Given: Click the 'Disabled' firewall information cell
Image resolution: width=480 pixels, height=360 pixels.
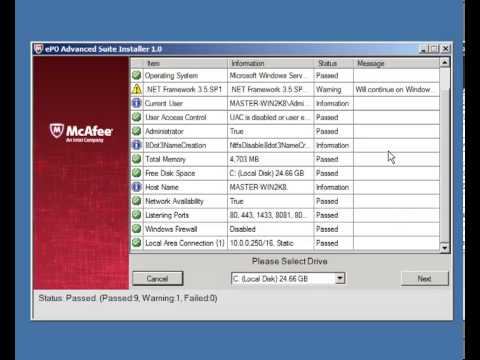Looking at the screenshot, I should click(x=271, y=229).
